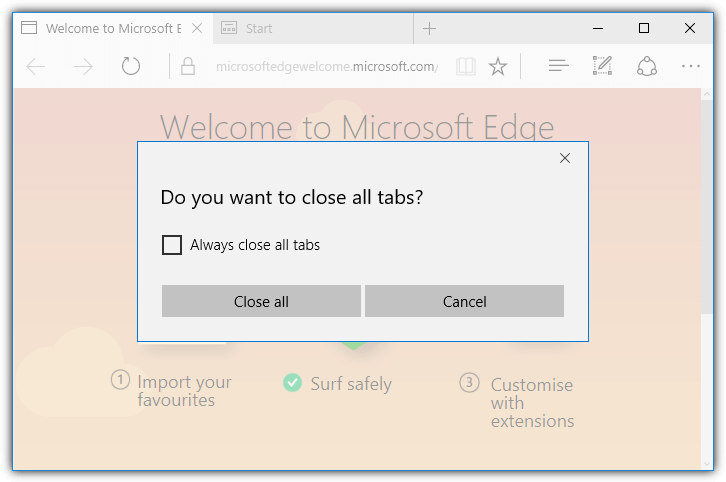The width and height of the screenshot is (726, 482).
Task: Tick the Always close all tabs checkbox
Action: tap(172, 244)
